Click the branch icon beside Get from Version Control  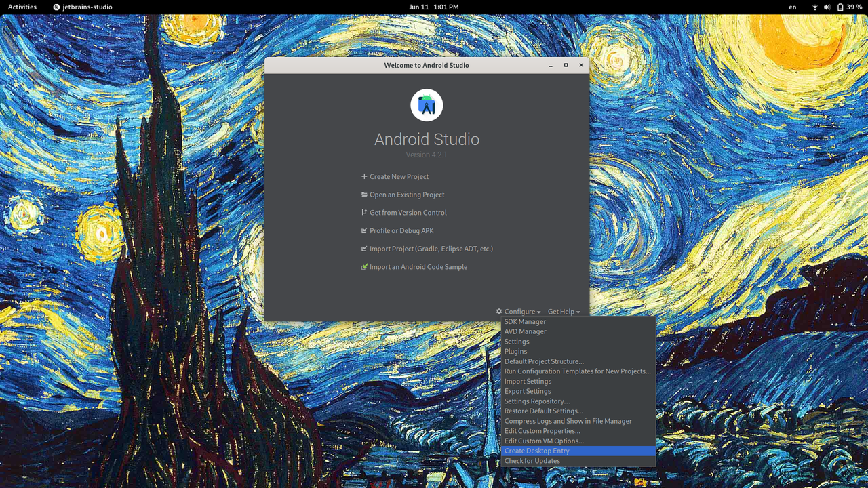coord(364,212)
